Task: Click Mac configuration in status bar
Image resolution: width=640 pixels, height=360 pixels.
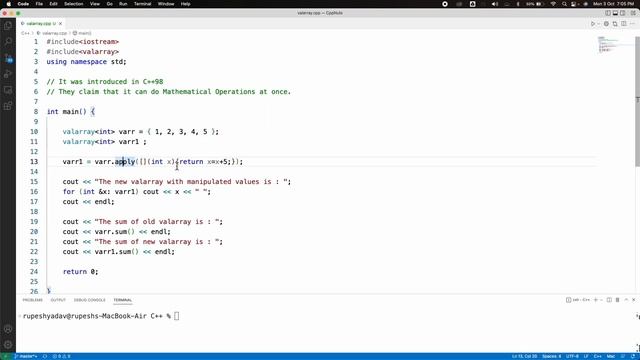Action: click(611, 356)
